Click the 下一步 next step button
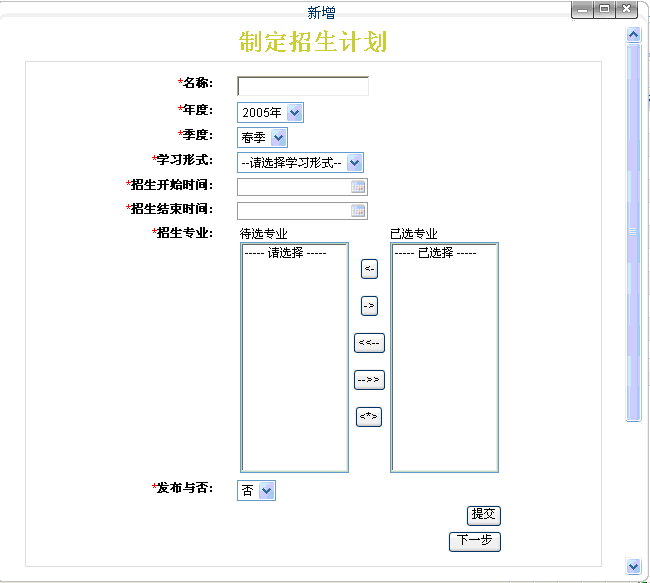This screenshot has width=650, height=583. tap(475, 542)
